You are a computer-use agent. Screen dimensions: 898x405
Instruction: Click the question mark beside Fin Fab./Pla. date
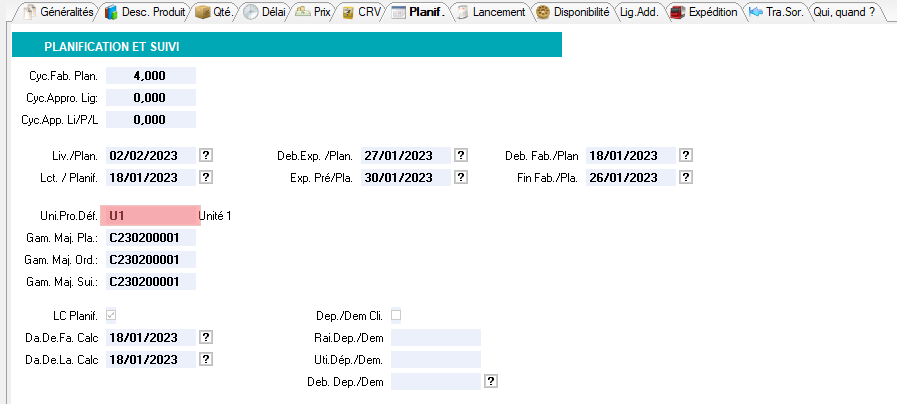coord(686,177)
